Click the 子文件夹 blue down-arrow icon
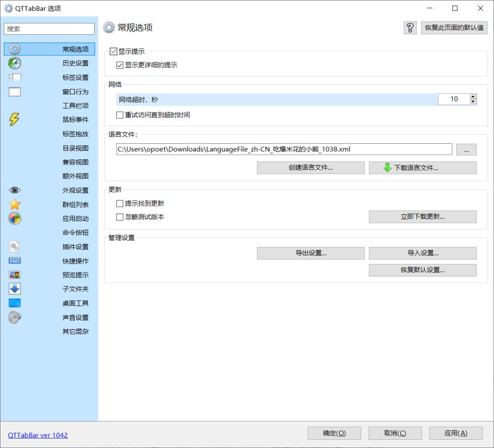Screen dimensions: 494x448 pos(15,288)
